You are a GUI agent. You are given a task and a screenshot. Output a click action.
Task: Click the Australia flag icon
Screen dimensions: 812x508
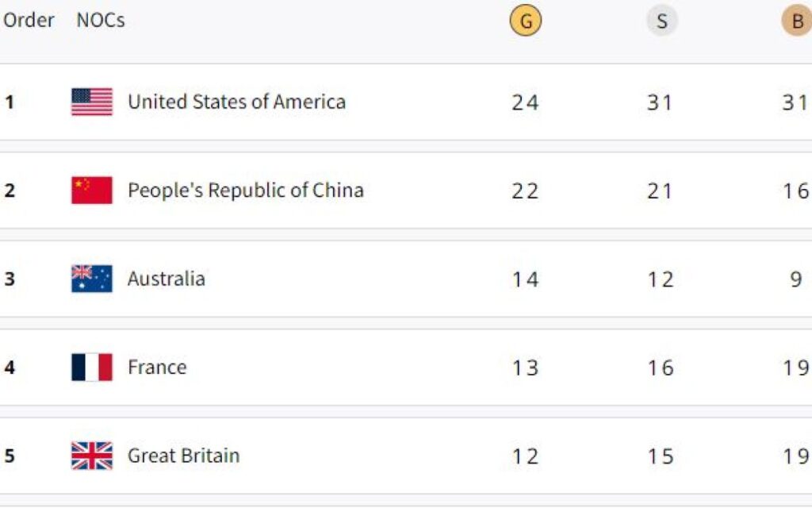(92, 279)
